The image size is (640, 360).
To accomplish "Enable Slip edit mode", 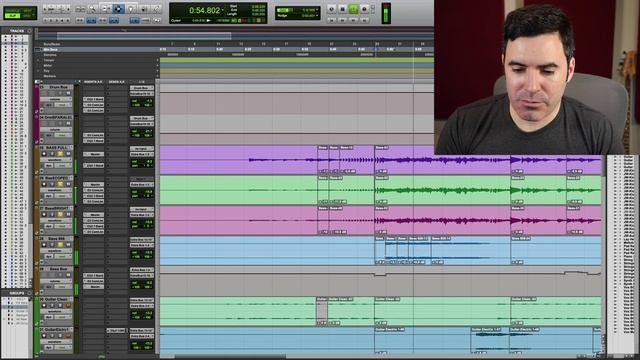I will [x=13, y=16].
